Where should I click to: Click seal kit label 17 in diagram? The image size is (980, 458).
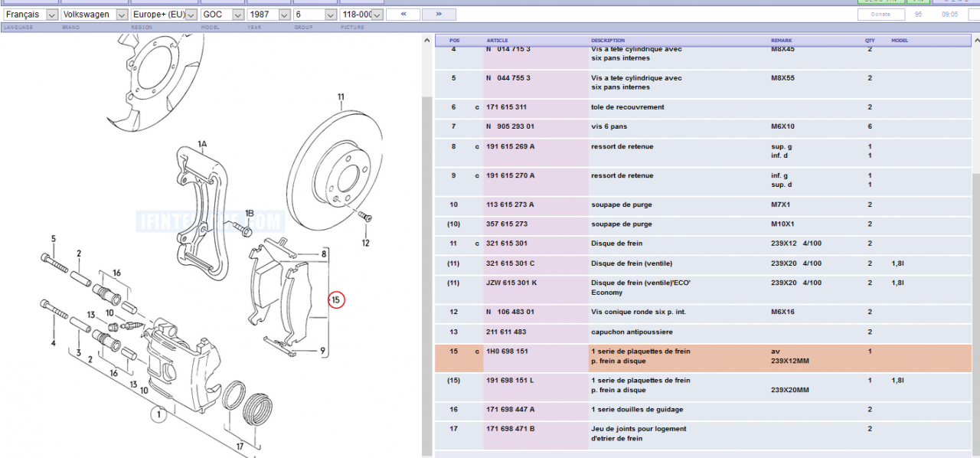pos(240,447)
